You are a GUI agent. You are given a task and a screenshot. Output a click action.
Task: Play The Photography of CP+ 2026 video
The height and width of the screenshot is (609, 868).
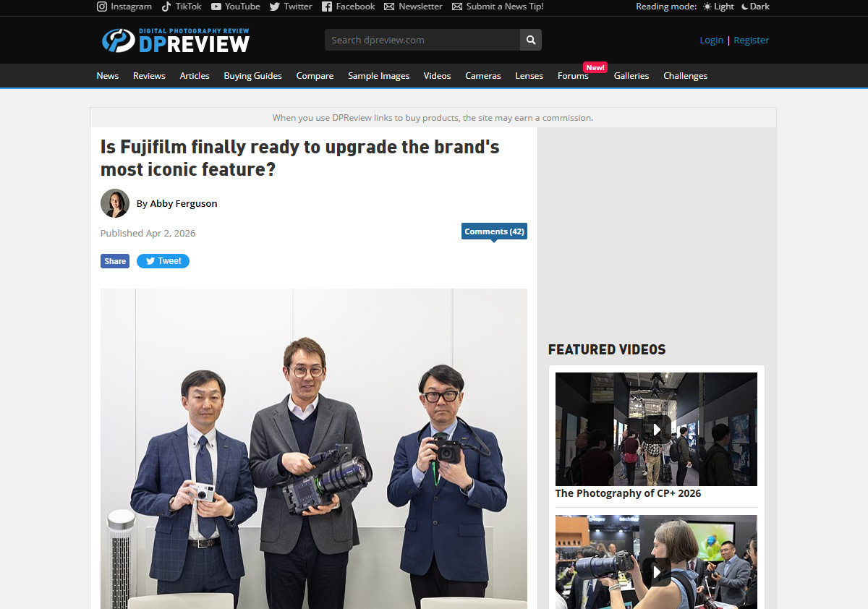tap(656, 429)
